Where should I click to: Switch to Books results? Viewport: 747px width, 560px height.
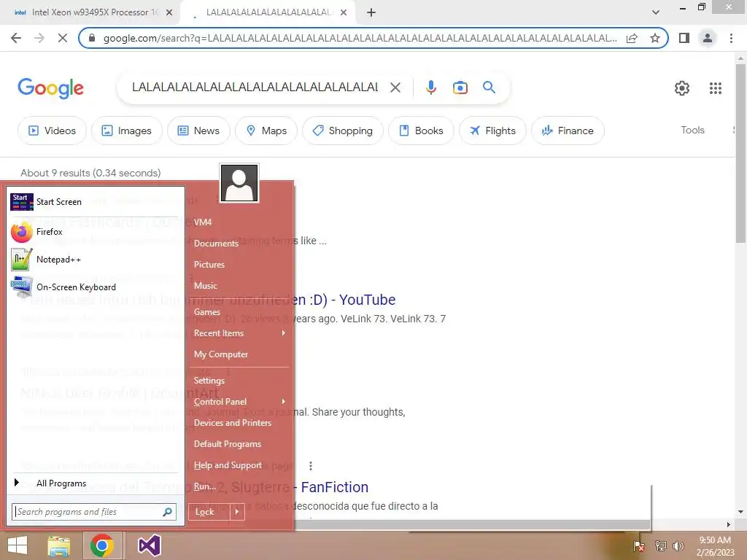[421, 131]
